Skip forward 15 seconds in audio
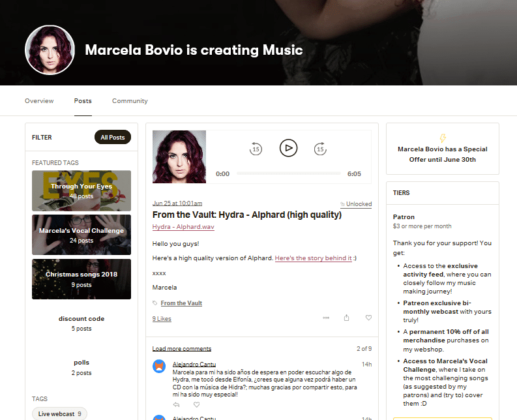This screenshot has height=420, width=517. [320, 149]
